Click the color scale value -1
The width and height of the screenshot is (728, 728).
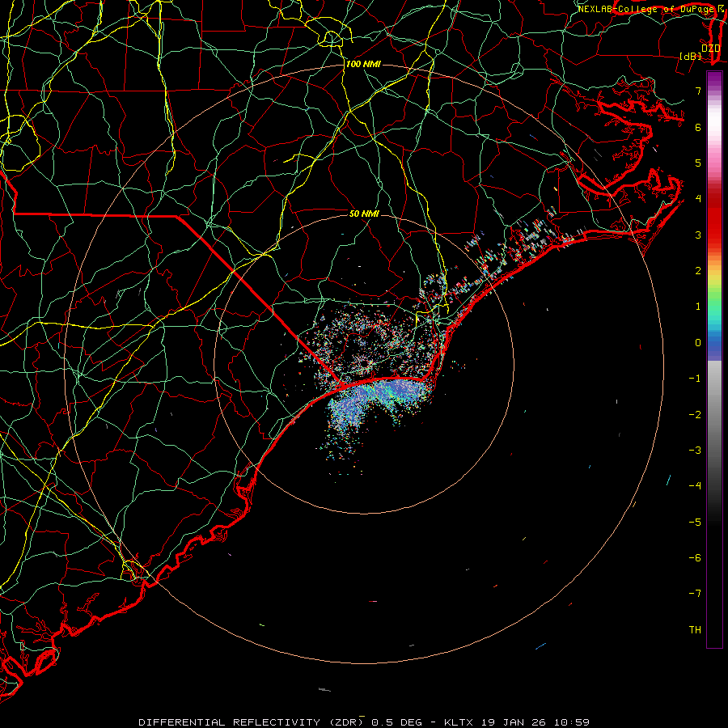point(695,379)
